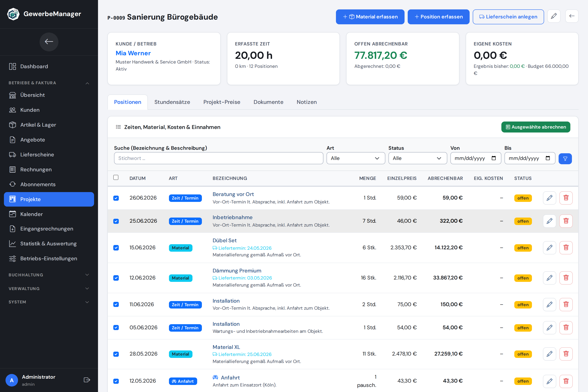Uncheck the Beratung vor Ort row checkbox
This screenshot has width=588, height=392.
coord(116,198)
